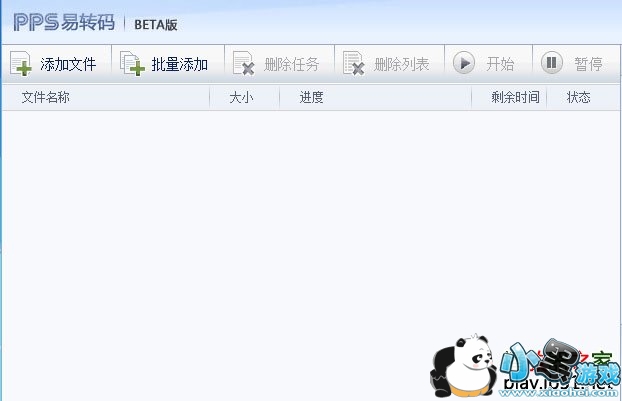Click the 批量添加 text label
This screenshot has height=401, width=622.
179,64
